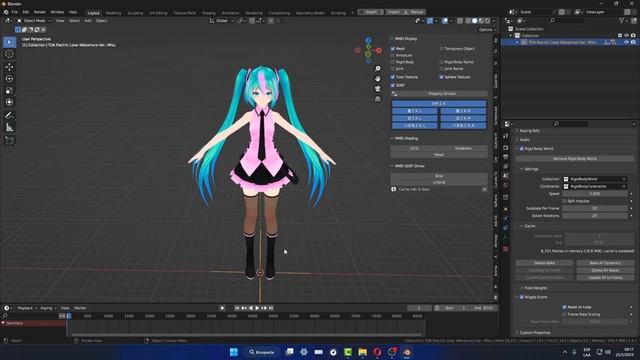The width and height of the screenshot is (640, 360).
Task: Click the Bake All Dynamics button
Action: (605, 263)
